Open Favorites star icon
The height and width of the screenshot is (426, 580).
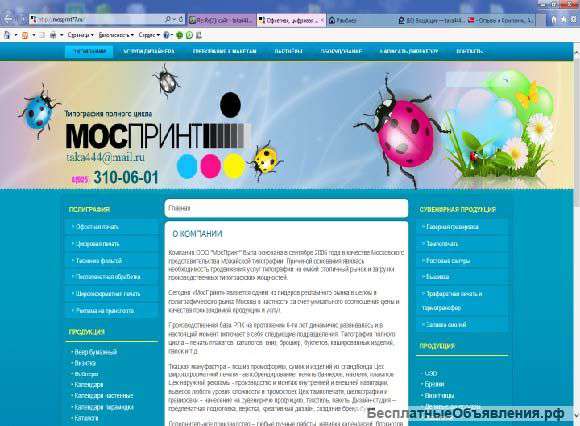point(563,20)
